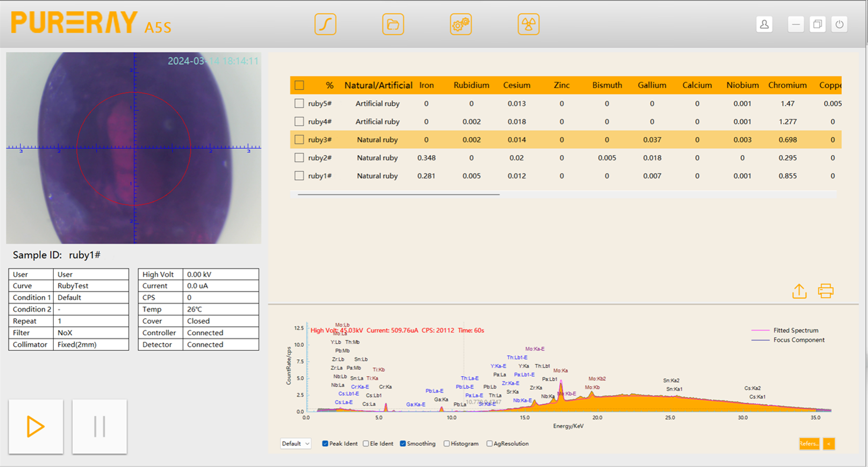Click the user account icon

pos(764,24)
